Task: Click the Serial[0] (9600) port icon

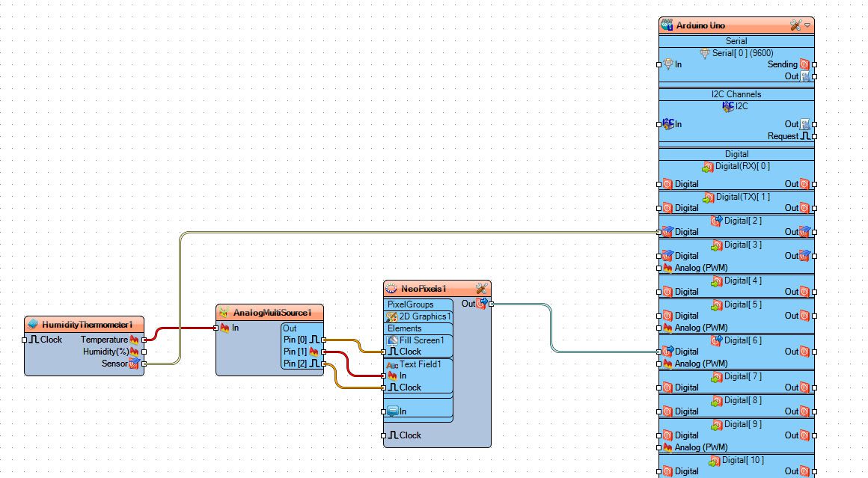Action: (x=705, y=53)
